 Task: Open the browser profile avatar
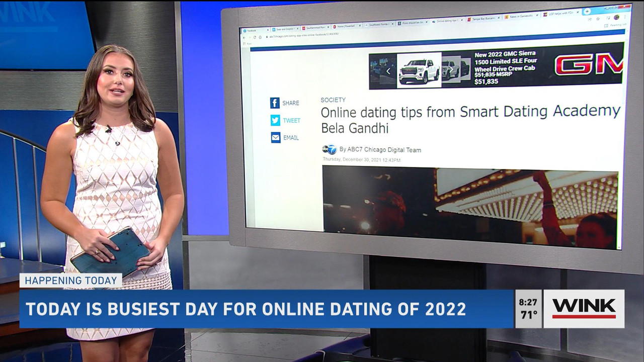pyautogui.click(x=616, y=17)
